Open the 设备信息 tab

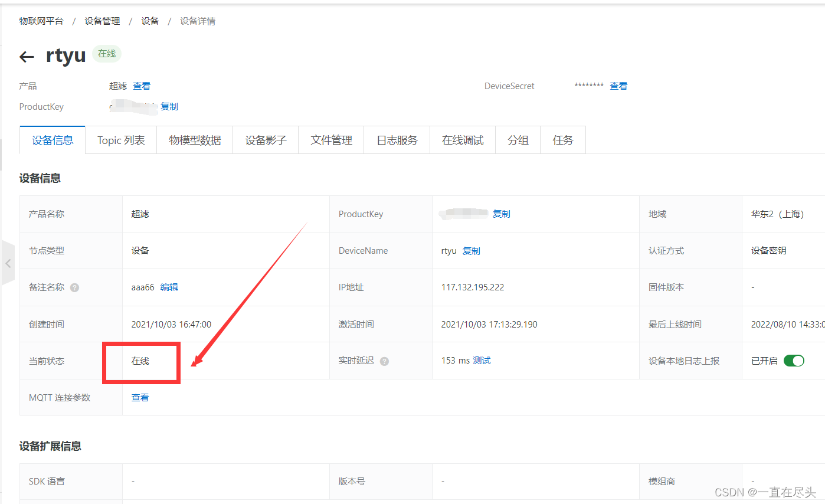(x=53, y=140)
